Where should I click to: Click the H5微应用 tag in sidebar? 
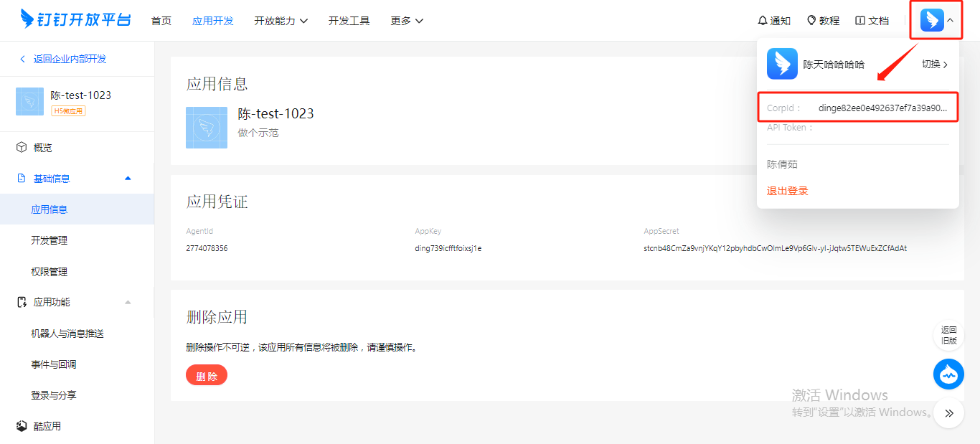[x=68, y=111]
